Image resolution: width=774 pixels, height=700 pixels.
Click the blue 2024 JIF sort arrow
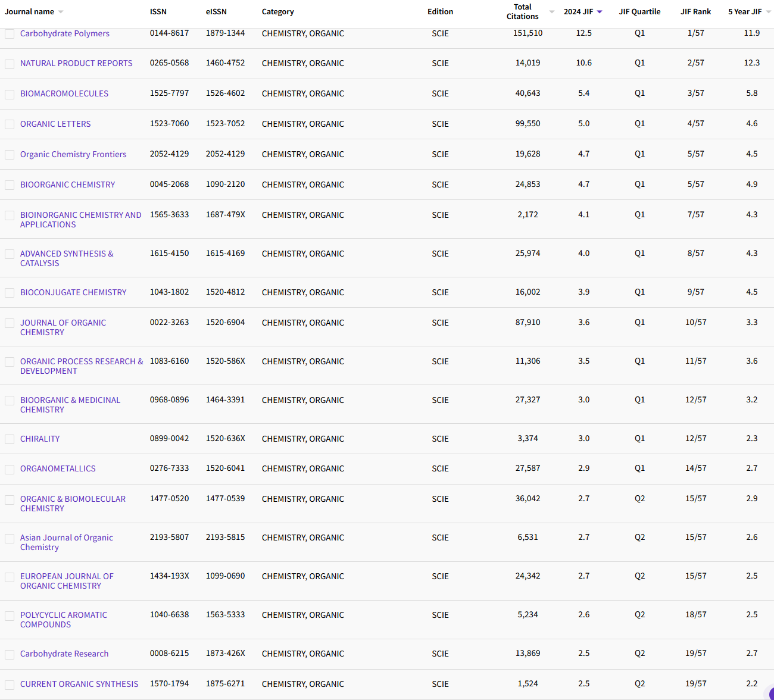tap(600, 12)
